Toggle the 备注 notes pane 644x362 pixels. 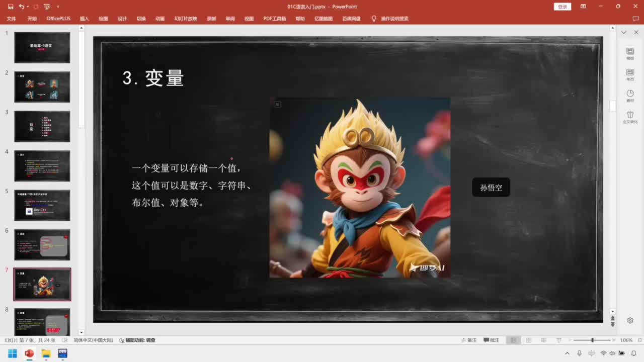[469, 340]
